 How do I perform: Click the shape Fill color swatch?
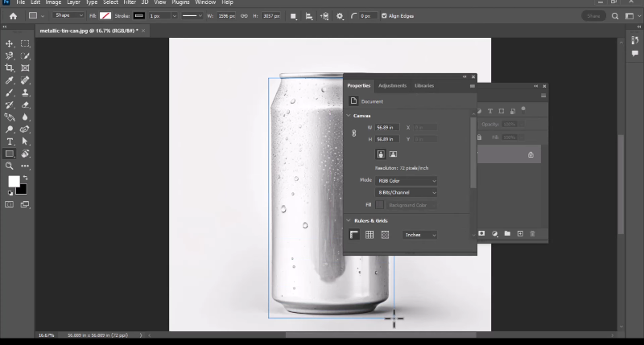point(105,15)
